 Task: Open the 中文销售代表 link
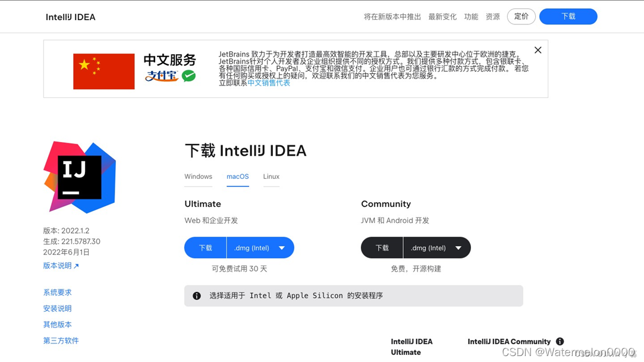click(x=269, y=83)
